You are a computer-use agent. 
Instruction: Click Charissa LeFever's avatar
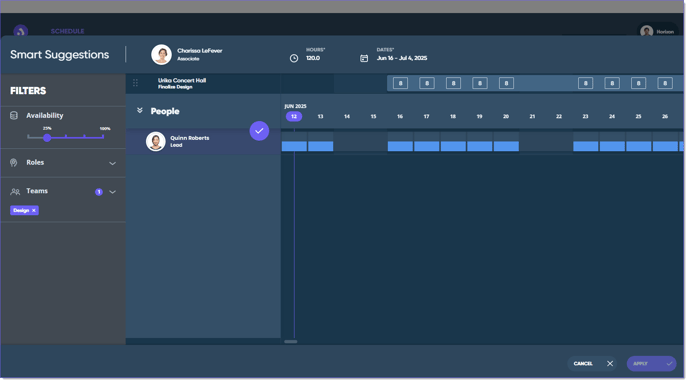click(x=161, y=54)
